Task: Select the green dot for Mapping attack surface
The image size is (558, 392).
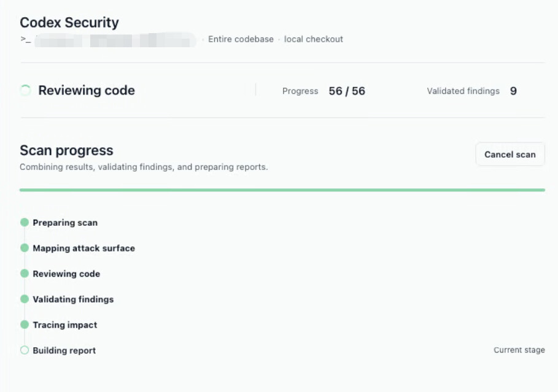Action: (25, 248)
